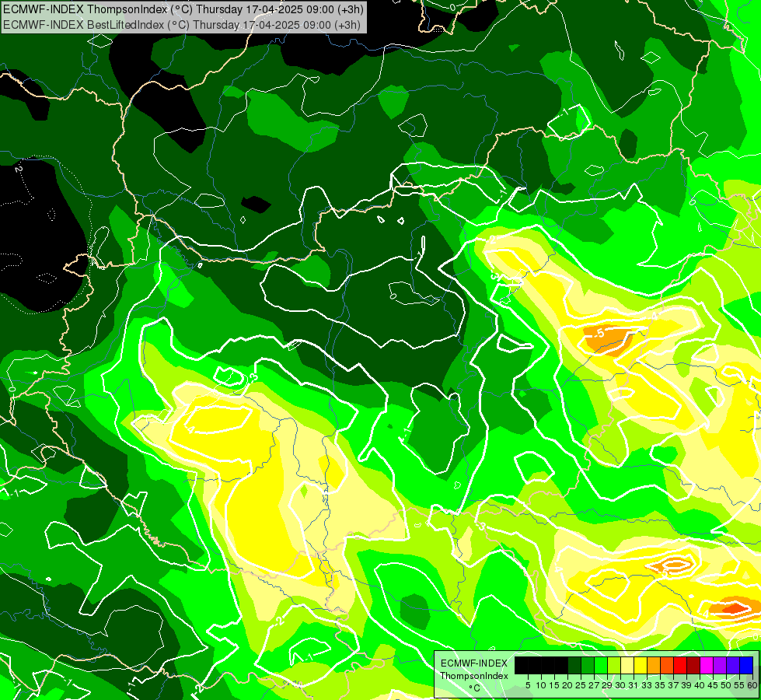The width and height of the screenshot is (761, 700).
Task: Click the legend scale value 55
Action: (740, 685)
